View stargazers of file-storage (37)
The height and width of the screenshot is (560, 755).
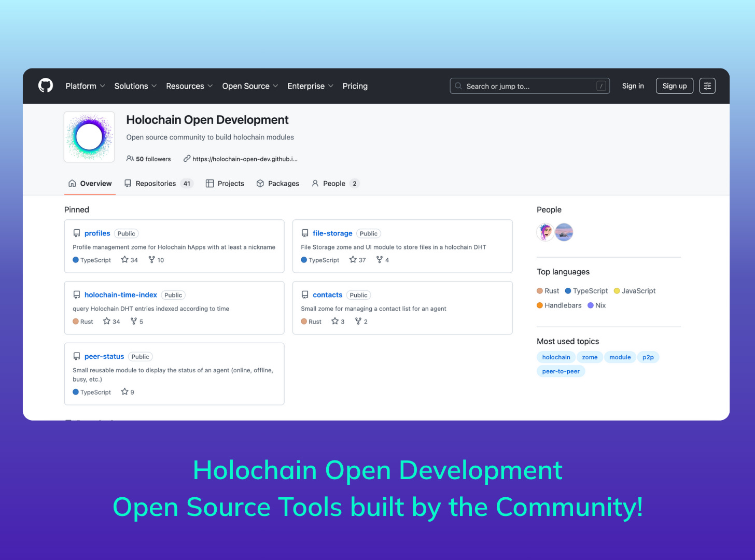coord(358,260)
